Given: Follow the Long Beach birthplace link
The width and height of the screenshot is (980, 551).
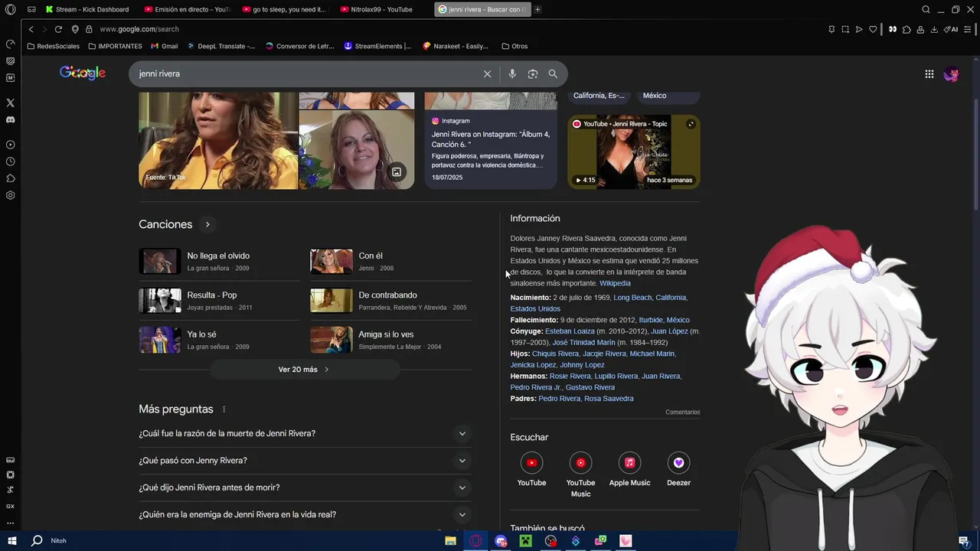Looking at the screenshot, I should click(632, 298).
